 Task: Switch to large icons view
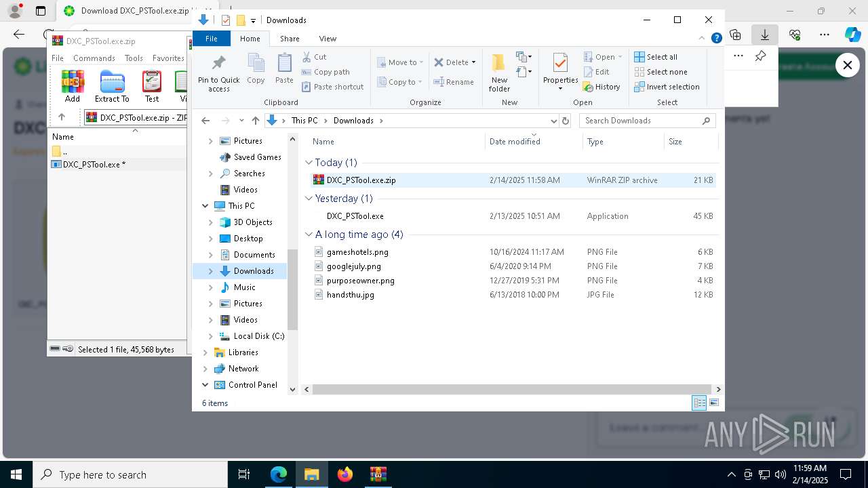point(714,403)
